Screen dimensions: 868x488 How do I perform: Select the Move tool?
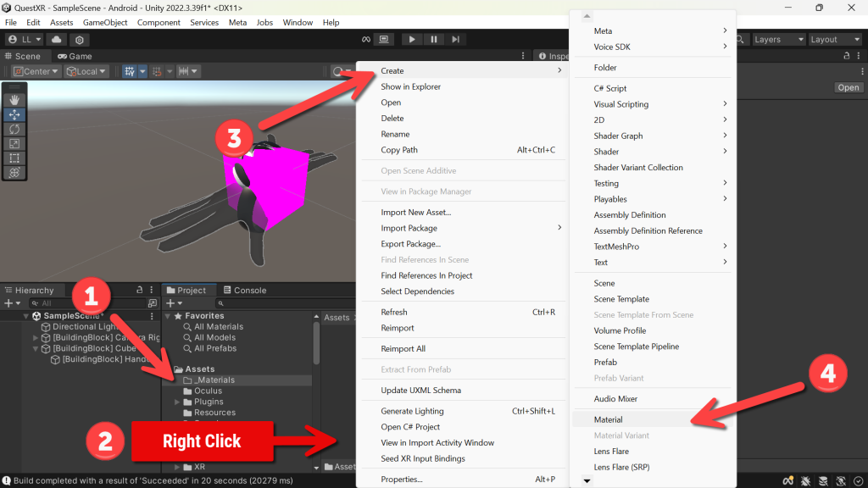tap(14, 114)
